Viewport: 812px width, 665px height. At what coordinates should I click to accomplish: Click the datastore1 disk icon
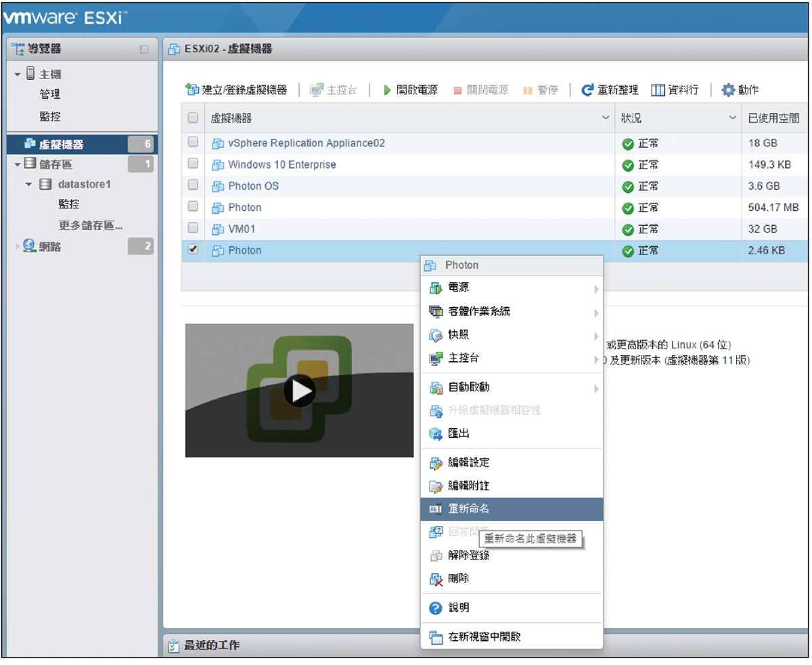click(x=45, y=184)
